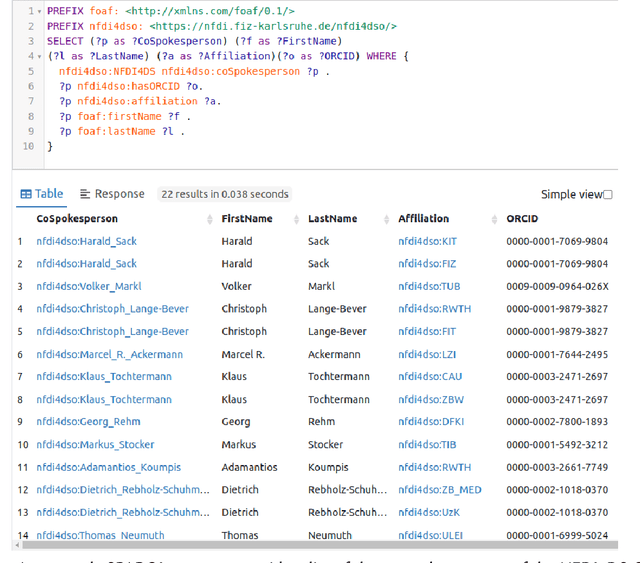Viewport: 640px width, 563px height.
Task: Sort by LastName column arrows
Action: tap(388, 219)
